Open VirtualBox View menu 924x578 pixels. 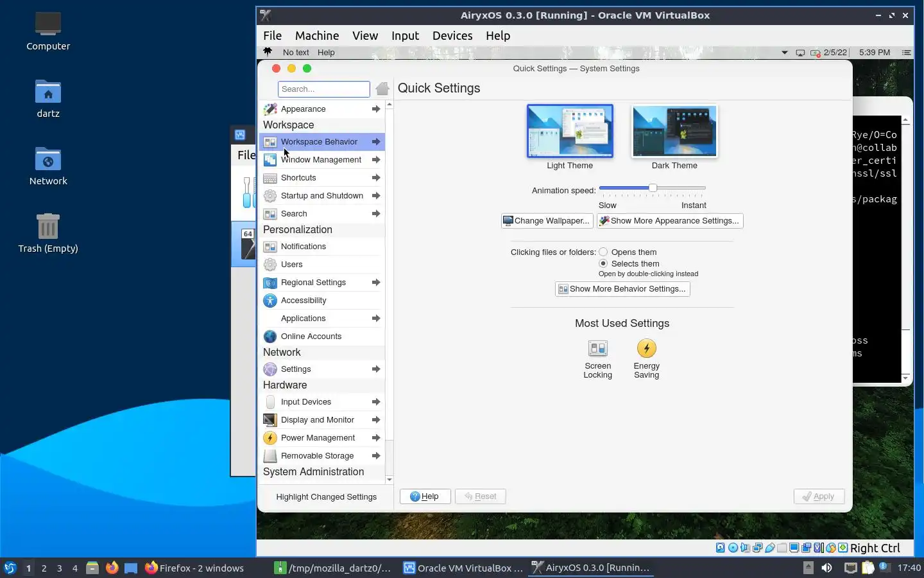point(365,36)
